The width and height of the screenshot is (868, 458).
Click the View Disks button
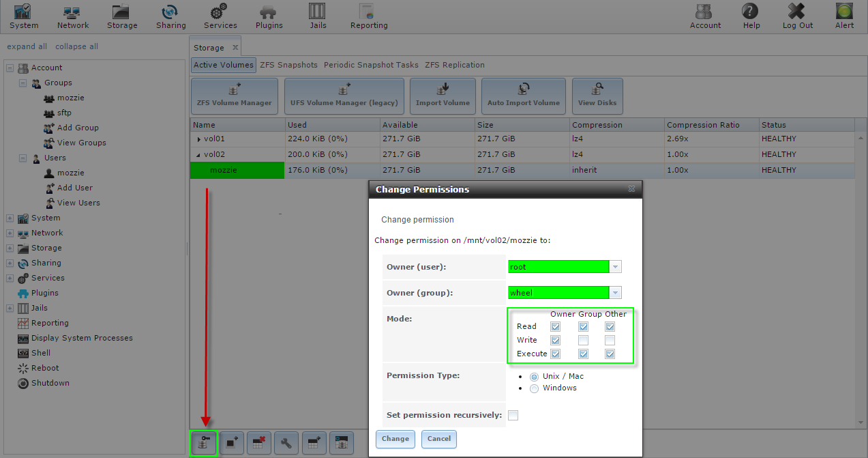point(597,96)
